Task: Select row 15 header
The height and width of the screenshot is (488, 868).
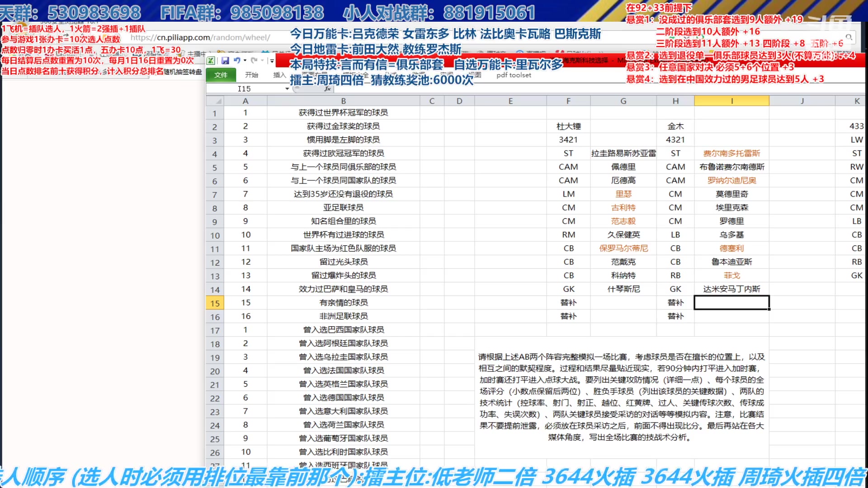Action: coord(215,303)
